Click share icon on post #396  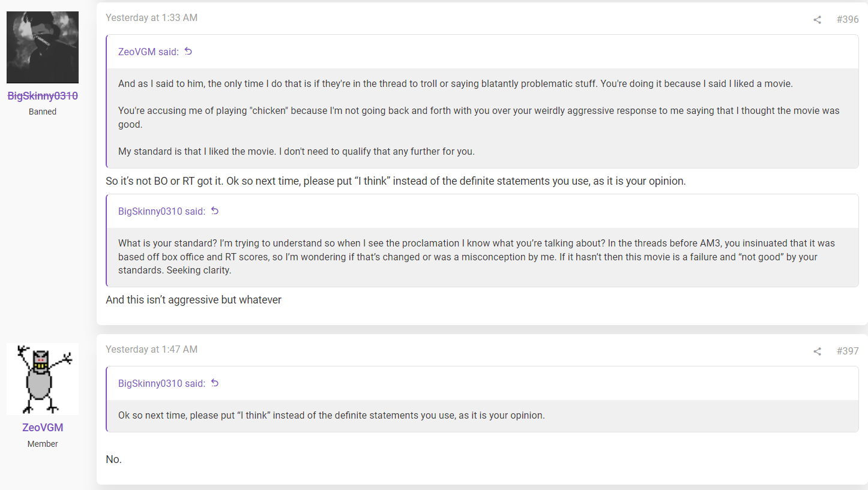pyautogui.click(x=817, y=20)
